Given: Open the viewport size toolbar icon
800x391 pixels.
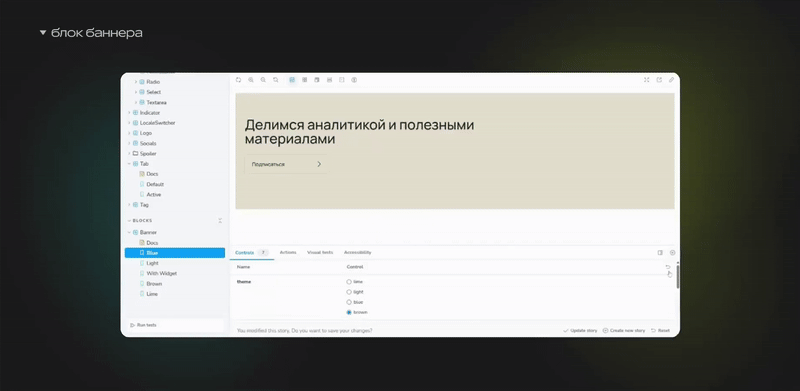Looking at the screenshot, I should (x=317, y=80).
